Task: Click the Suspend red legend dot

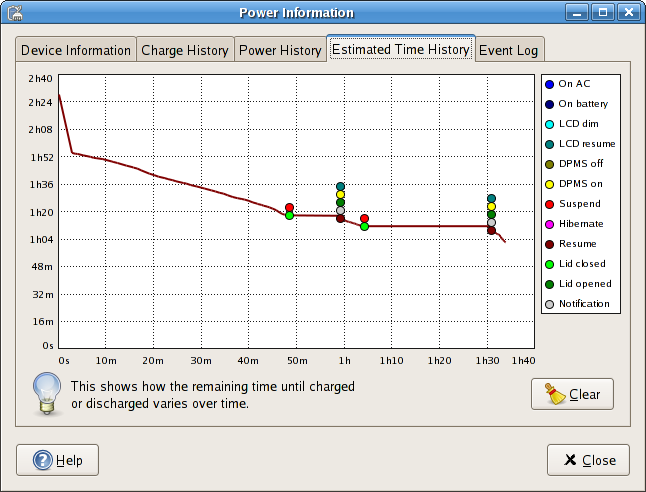Action: click(x=550, y=204)
